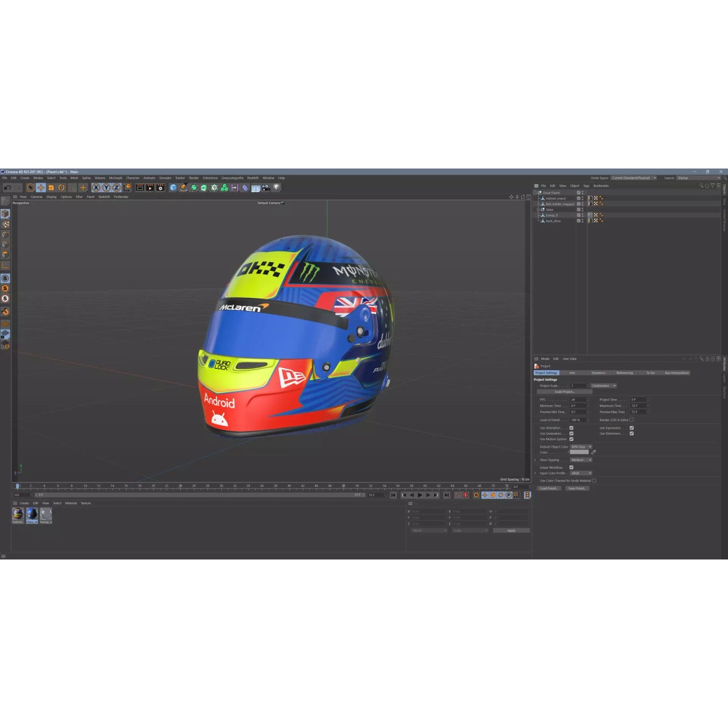
Task: Open Edit Render Settings icon
Action: (160, 187)
